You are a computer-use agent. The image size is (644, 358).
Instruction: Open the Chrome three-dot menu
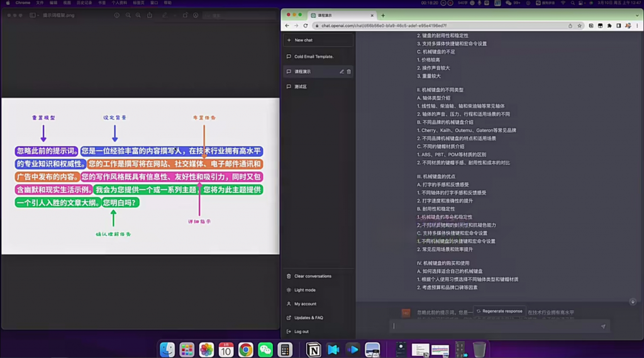637,26
